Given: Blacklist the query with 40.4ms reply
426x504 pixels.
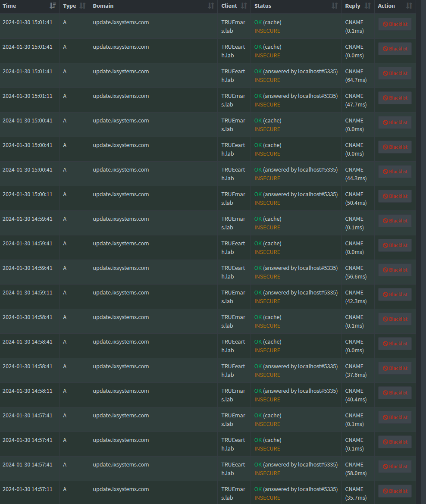Looking at the screenshot, I should (x=395, y=393).
